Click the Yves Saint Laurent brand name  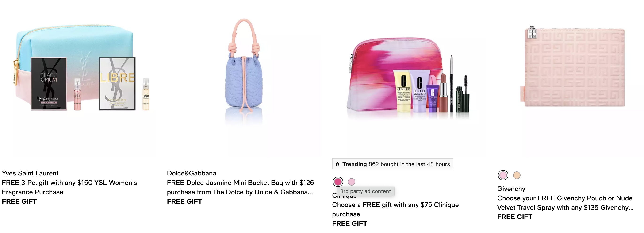click(x=30, y=173)
